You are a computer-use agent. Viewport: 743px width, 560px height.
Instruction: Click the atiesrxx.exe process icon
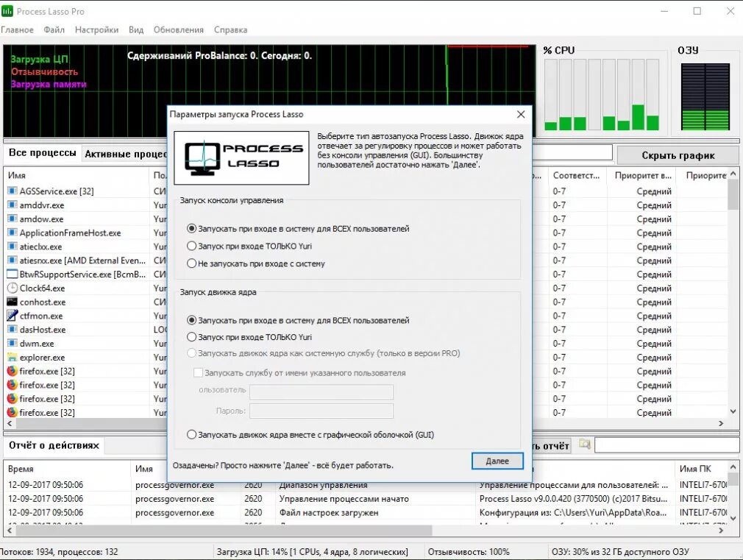pyautogui.click(x=12, y=260)
